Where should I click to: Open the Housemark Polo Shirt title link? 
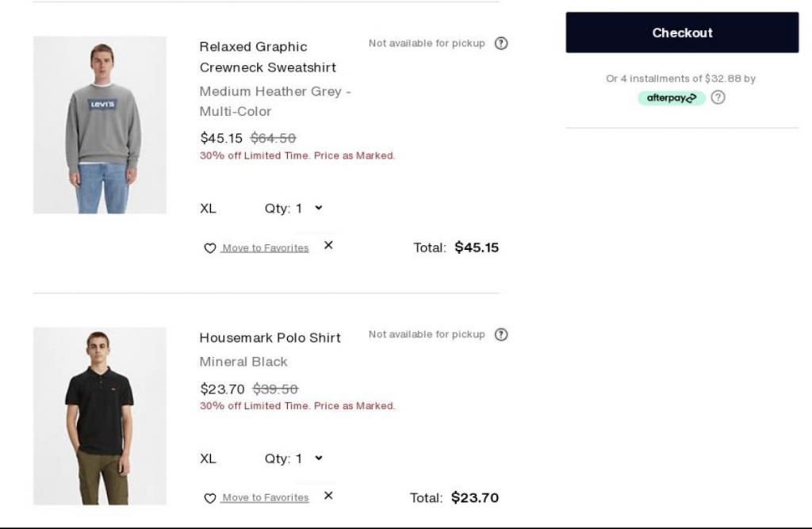tap(270, 338)
